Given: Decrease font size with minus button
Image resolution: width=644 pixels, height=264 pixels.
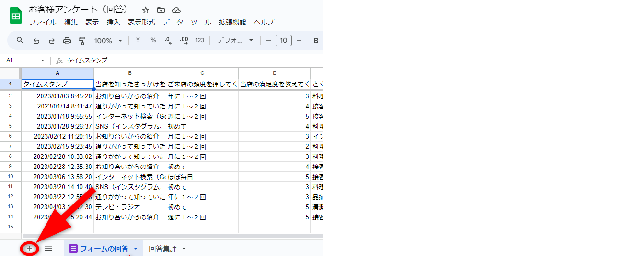Looking at the screenshot, I should click(268, 41).
